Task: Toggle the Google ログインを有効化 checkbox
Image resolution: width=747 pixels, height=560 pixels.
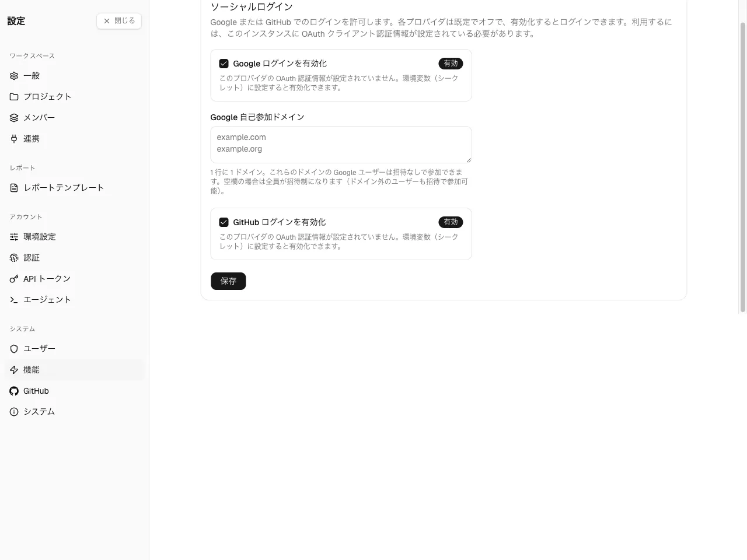Action: click(x=224, y=64)
